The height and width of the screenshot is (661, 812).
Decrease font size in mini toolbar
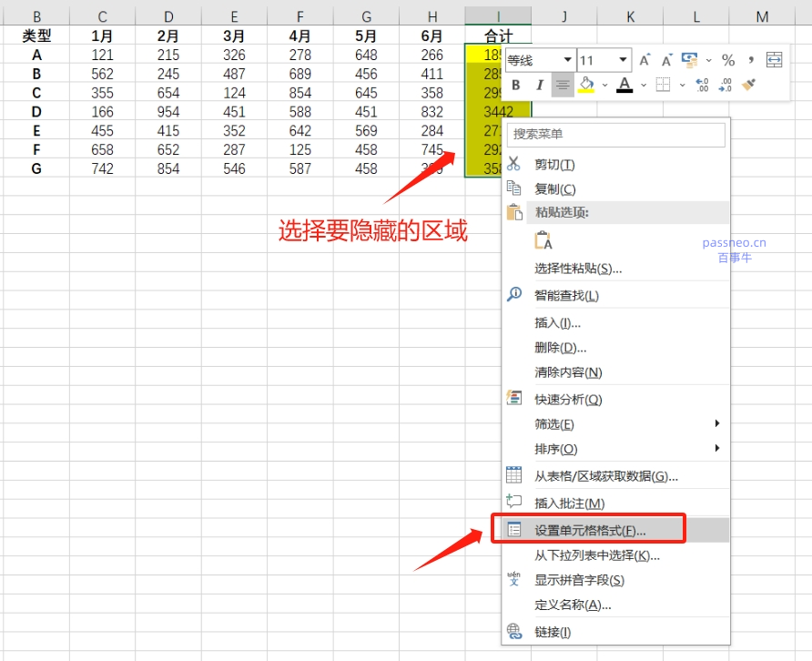(666, 60)
